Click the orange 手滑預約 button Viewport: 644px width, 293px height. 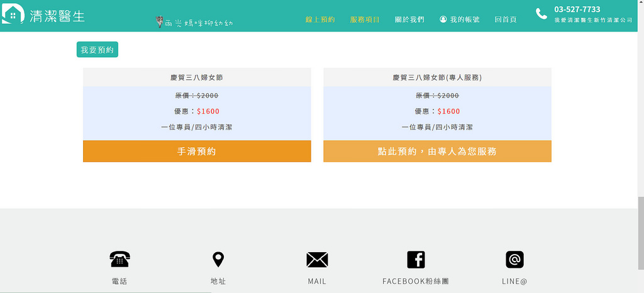point(197,152)
